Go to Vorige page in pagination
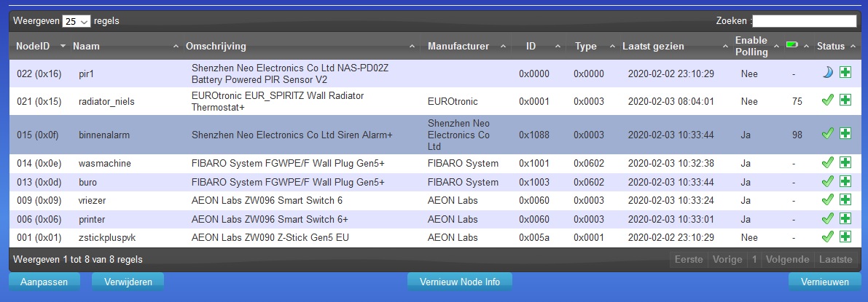The image size is (868, 302). [727, 259]
